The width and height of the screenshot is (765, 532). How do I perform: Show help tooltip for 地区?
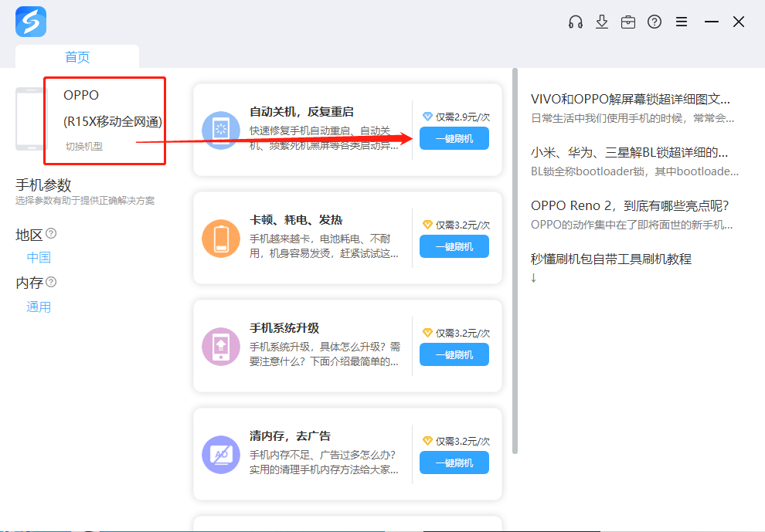point(51,234)
